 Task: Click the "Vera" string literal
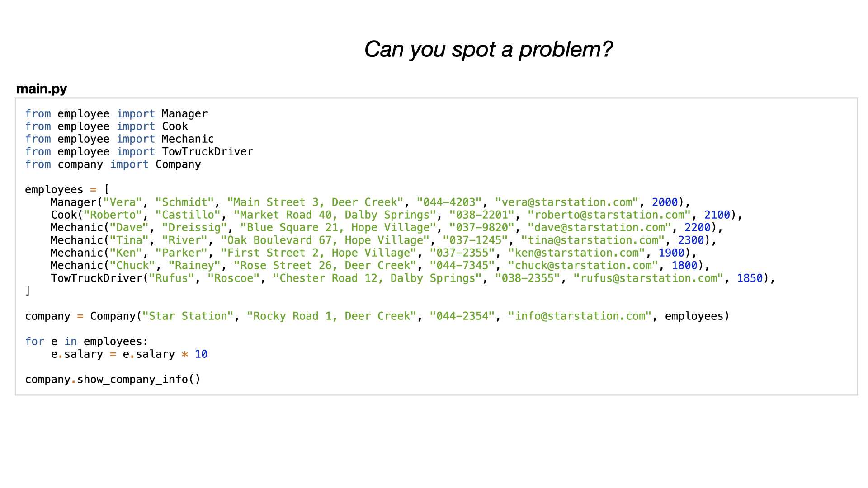[123, 202]
